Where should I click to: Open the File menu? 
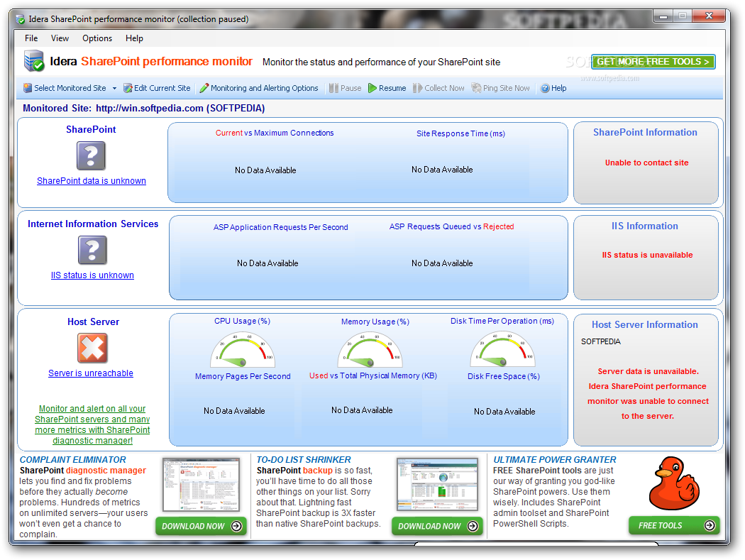[x=31, y=38]
